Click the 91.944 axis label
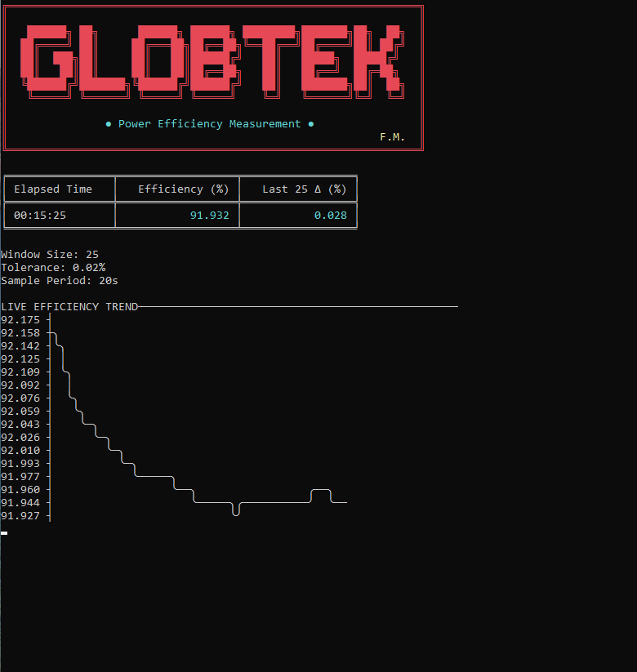 [20, 503]
